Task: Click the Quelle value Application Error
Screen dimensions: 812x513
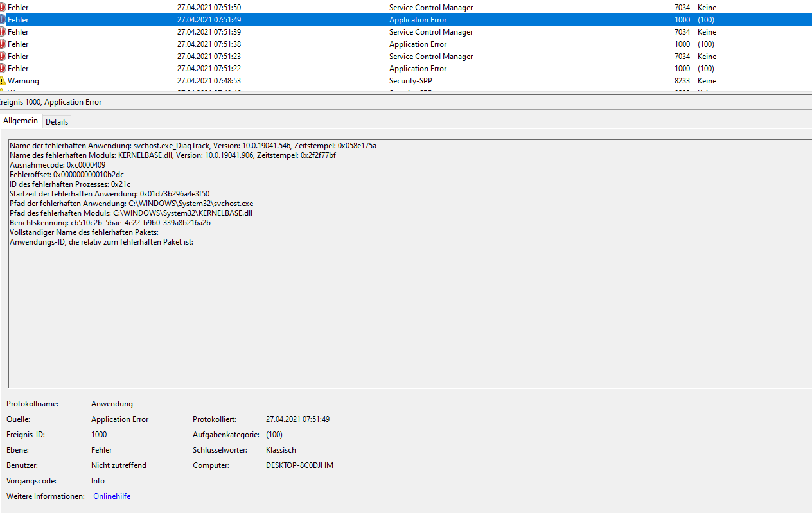Action: point(119,419)
